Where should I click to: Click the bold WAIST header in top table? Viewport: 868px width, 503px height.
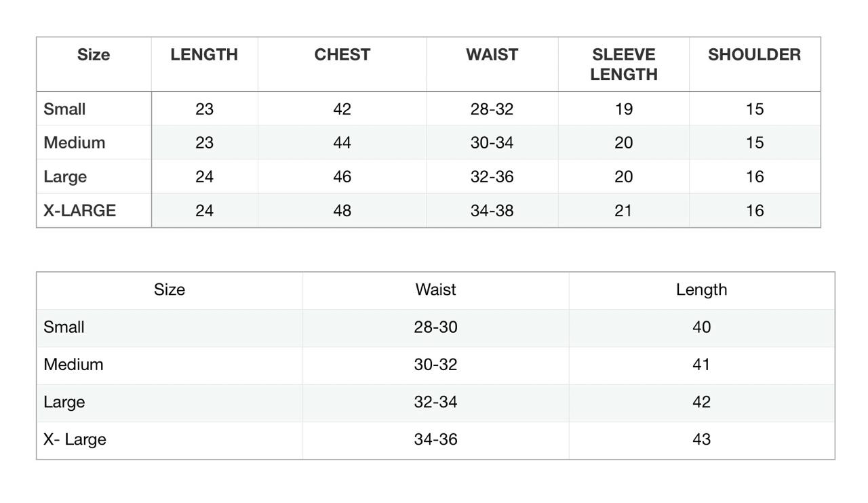(x=492, y=55)
